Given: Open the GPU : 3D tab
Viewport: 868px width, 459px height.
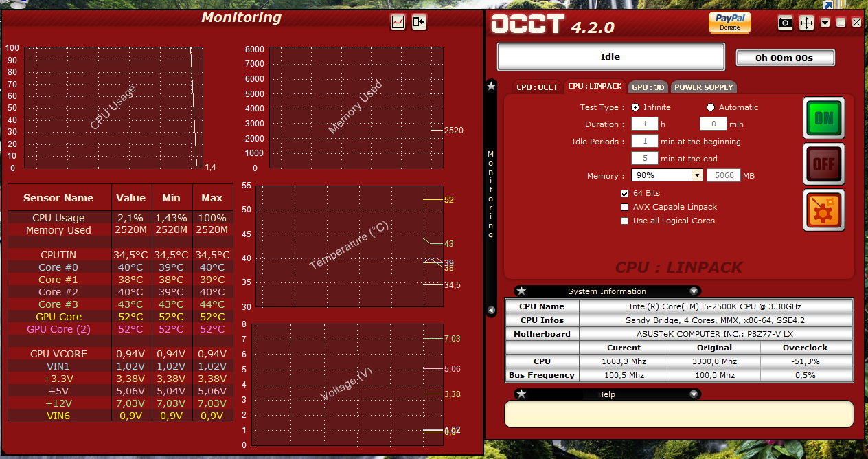Looking at the screenshot, I should point(648,87).
